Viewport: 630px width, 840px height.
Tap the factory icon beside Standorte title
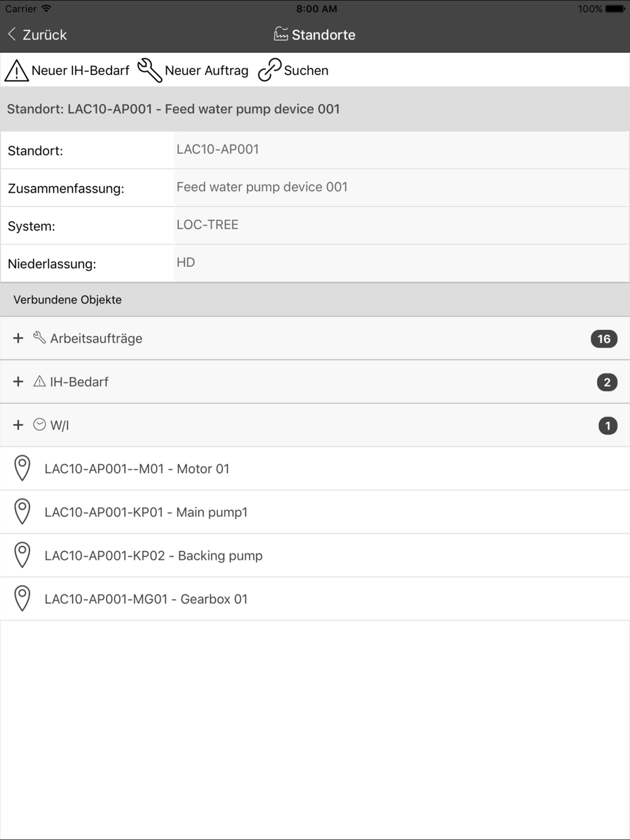tap(281, 34)
